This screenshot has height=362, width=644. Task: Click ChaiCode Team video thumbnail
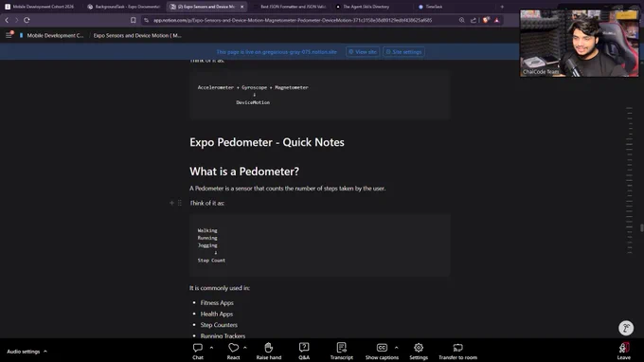(x=579, y=44)
